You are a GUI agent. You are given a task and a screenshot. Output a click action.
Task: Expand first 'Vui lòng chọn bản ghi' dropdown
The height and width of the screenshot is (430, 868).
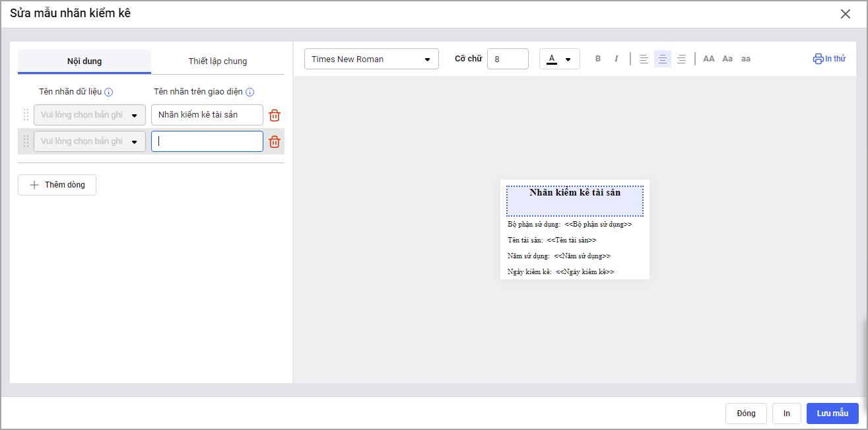click(90, 115)
